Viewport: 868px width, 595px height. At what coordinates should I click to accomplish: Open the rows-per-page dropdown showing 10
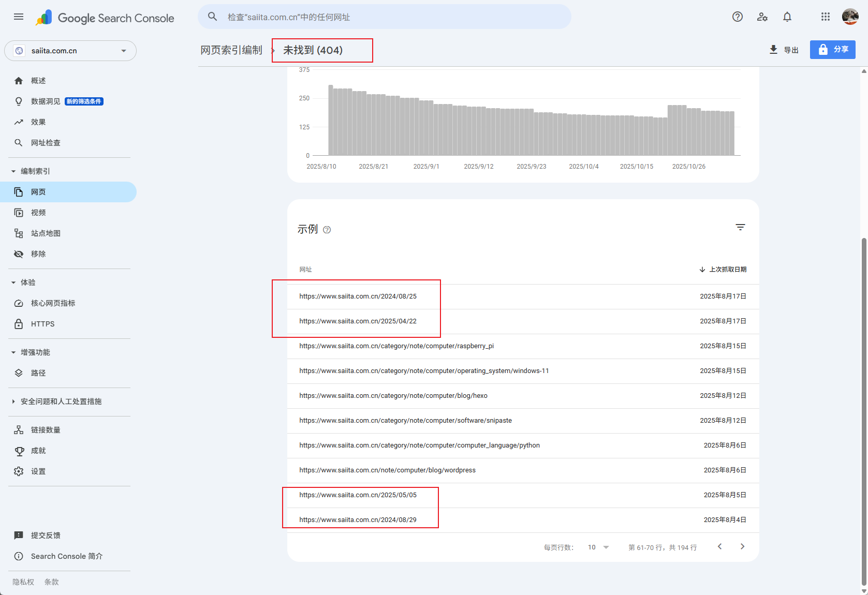[x=598, y=547]
